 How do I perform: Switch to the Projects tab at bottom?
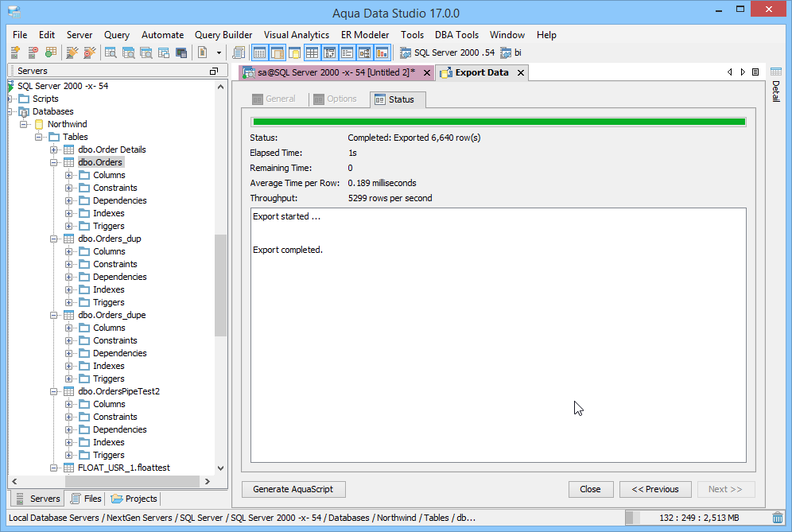134,499
